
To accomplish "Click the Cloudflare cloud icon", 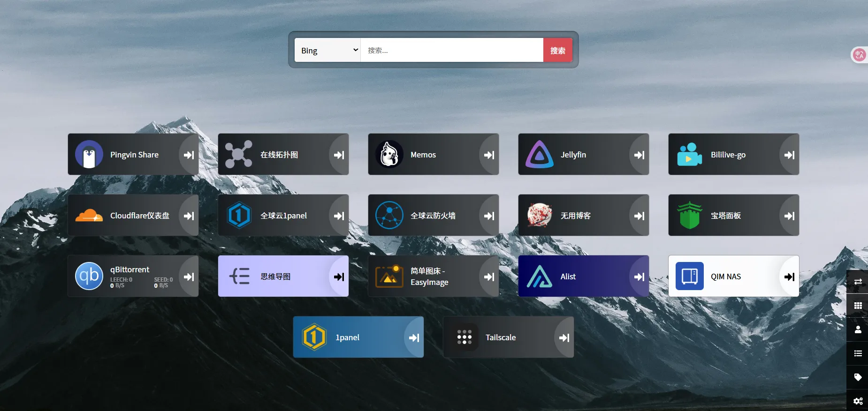I will click(x=89, y=216).
